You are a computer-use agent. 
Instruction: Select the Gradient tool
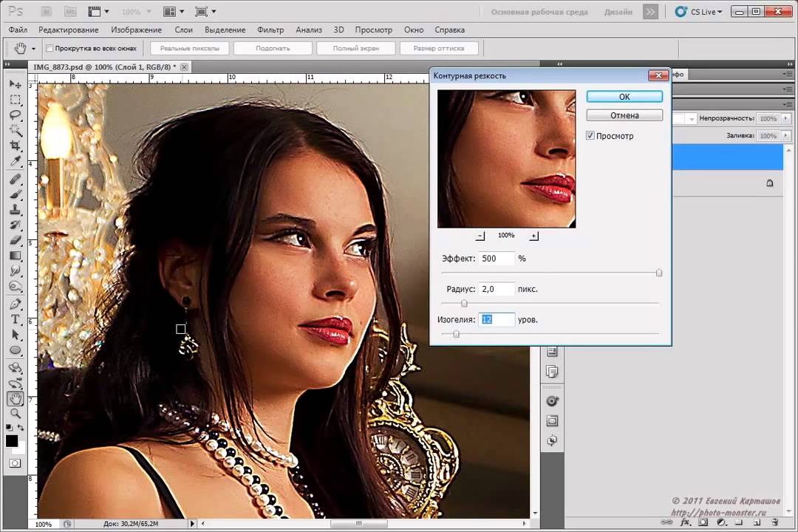pos(15,256)
